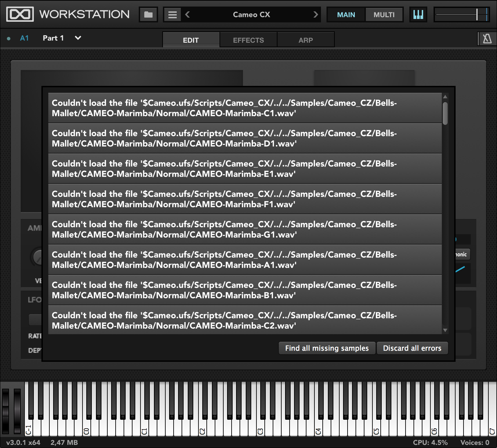Click the A1 part label
The width and height of the screenshot is (497, 448).
(x=25, y=38)
